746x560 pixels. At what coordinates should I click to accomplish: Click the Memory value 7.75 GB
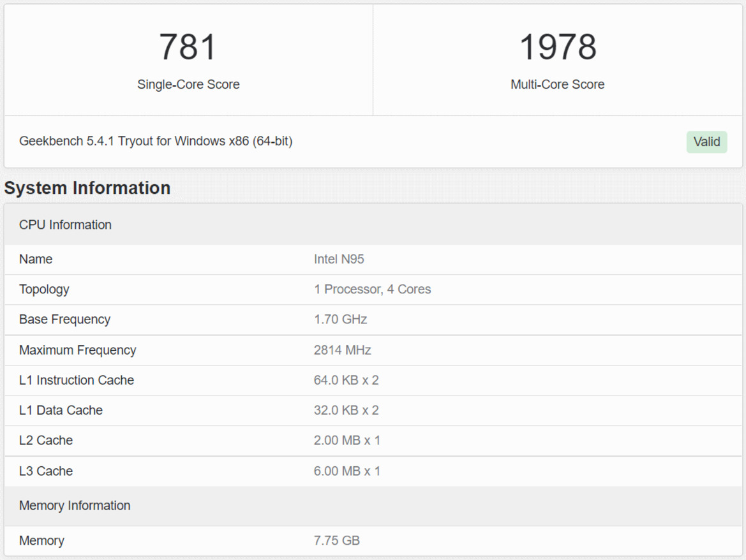pos(336,540)
